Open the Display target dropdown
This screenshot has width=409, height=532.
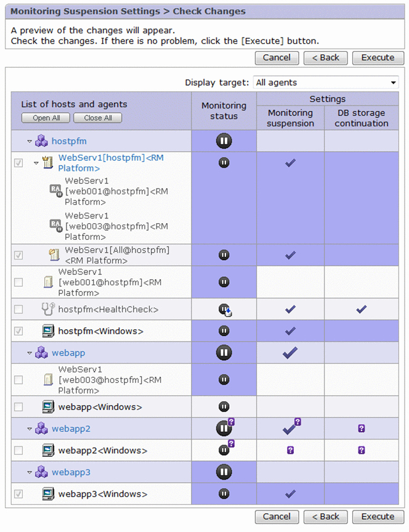pyautogui.click(x=326, y=83)
